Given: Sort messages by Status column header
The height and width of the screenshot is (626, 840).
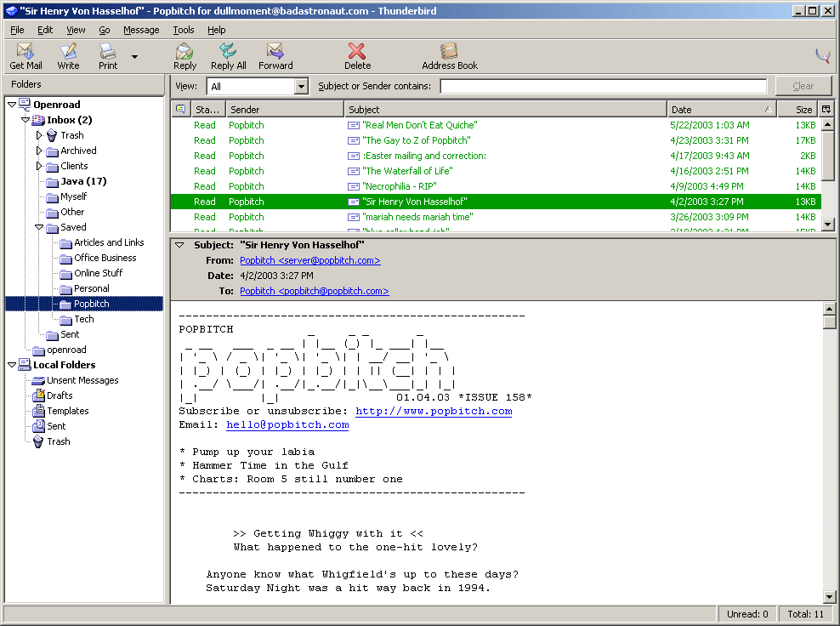Looking at the screenshot, I should [x=208, y=110].
